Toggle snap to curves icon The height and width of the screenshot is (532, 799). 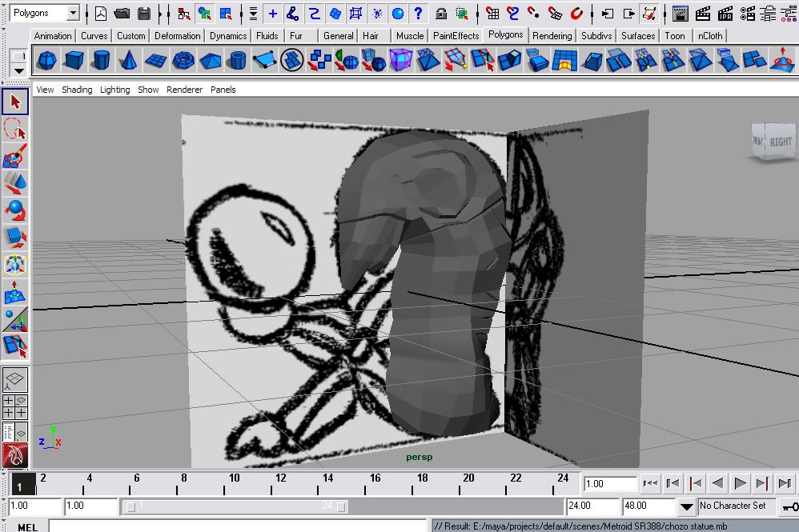coord(513,14)
